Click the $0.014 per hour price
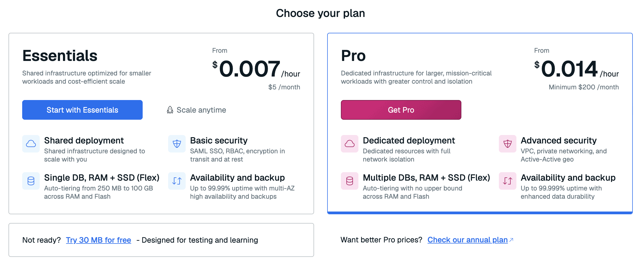Screen dimensions: 644x264 pos(576,69)
